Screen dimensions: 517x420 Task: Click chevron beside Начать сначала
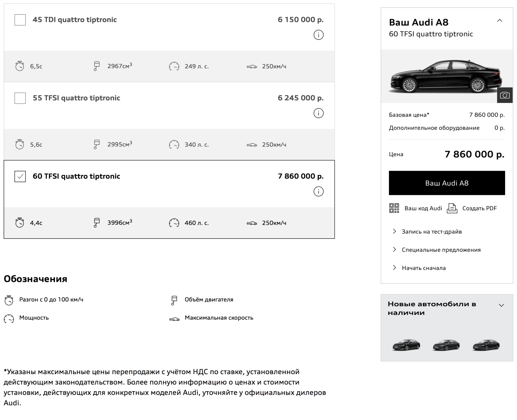click(394, 268)
